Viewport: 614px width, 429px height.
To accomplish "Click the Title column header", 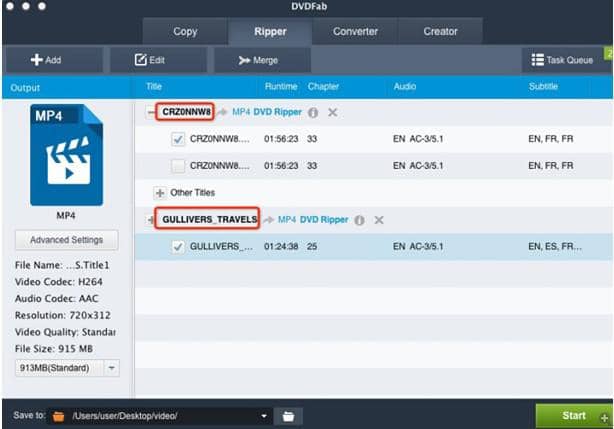I will [154, 87].
